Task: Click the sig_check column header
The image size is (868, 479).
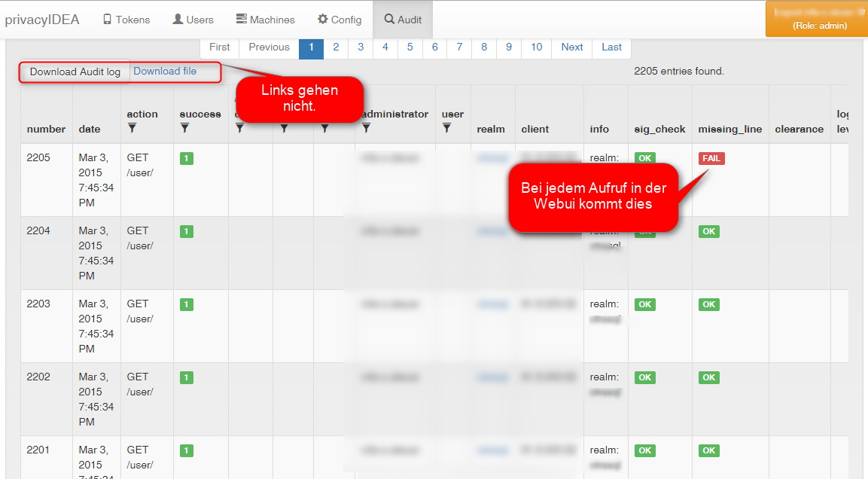Action: pyautogui.click(x=660, y=129)
